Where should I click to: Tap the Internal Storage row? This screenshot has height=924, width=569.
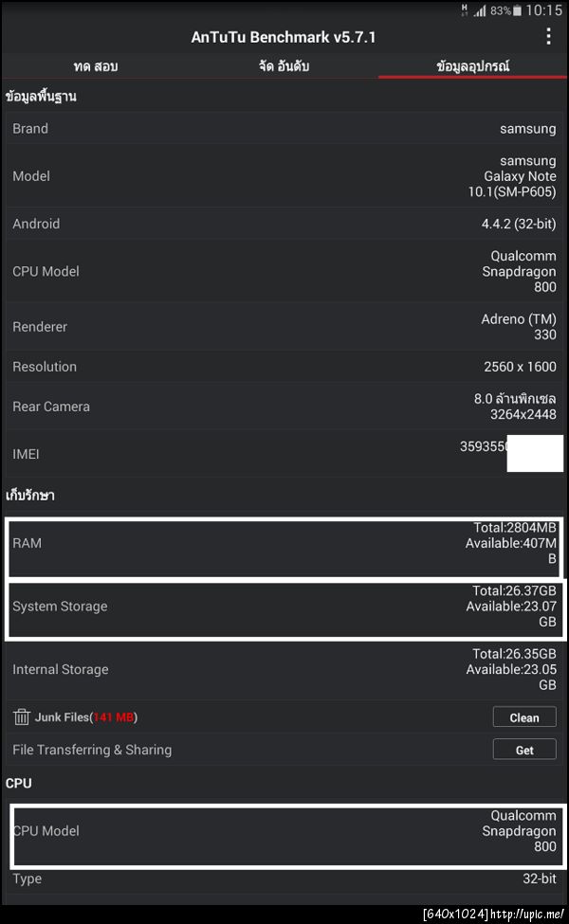pyautogui.click(x=284, y=669)
